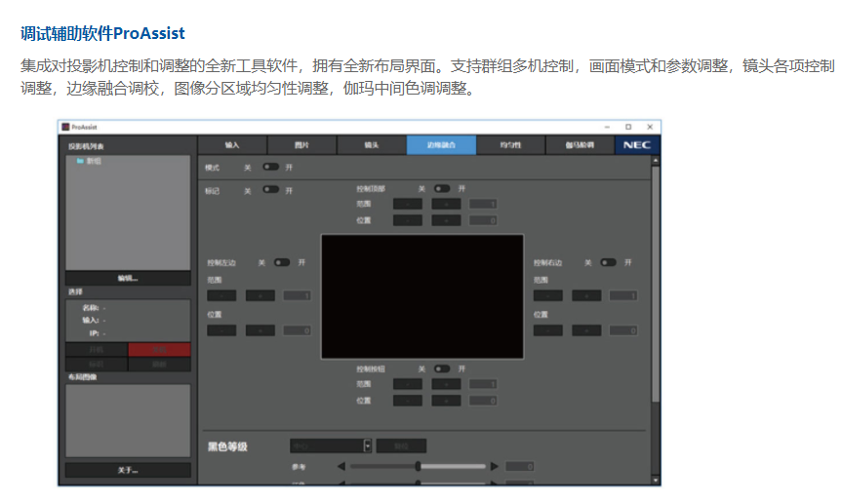The image size is (841, 504).
Task: Click scrollbar down arrow at bottom right
Action: [x=656, y=480]
